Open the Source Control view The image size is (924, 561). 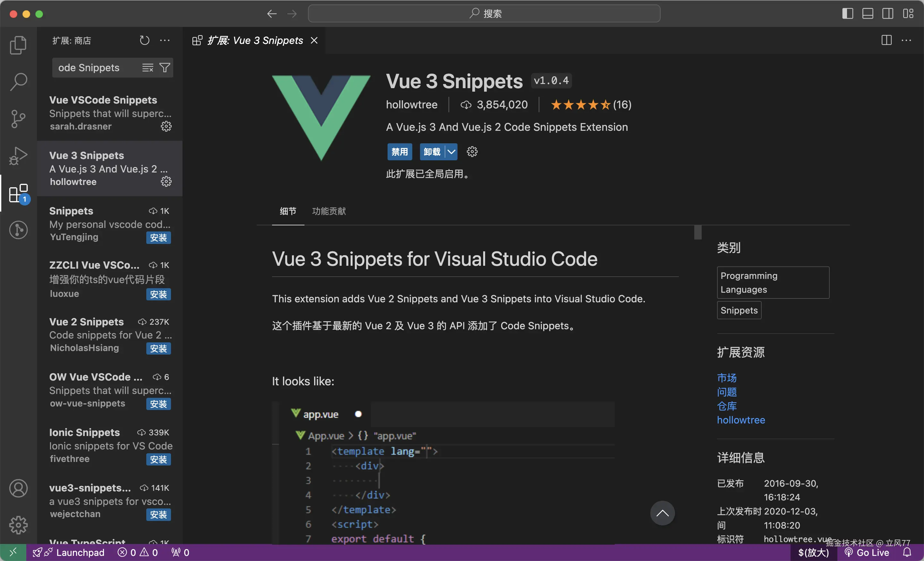coord(18,119)
